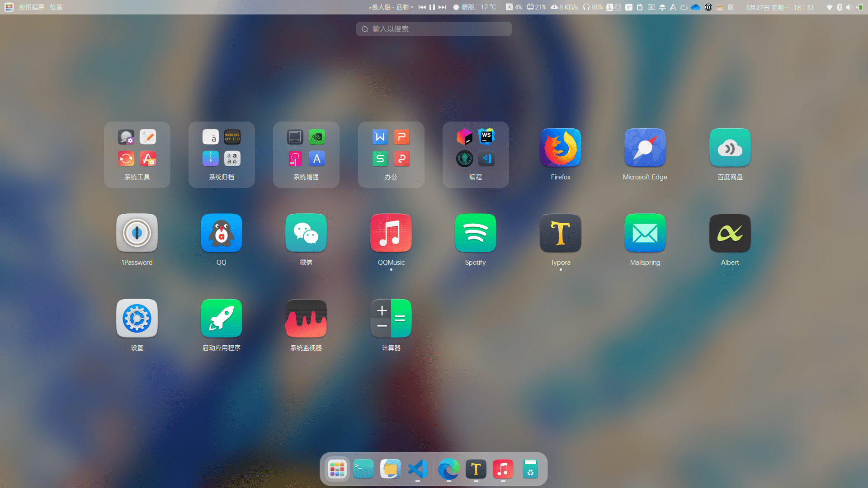Viewport: 868px width, 488px height.
Task: Click the Bluetooth status icon
Action: 840,7
